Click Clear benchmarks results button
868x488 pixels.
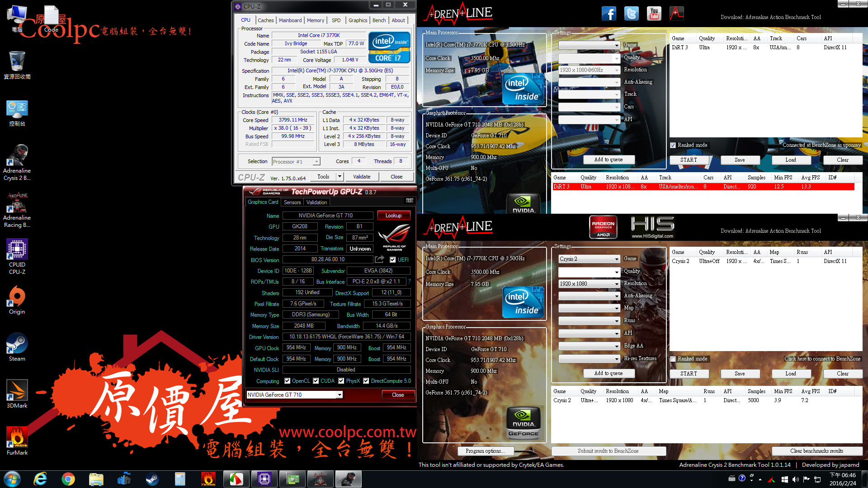816,451
